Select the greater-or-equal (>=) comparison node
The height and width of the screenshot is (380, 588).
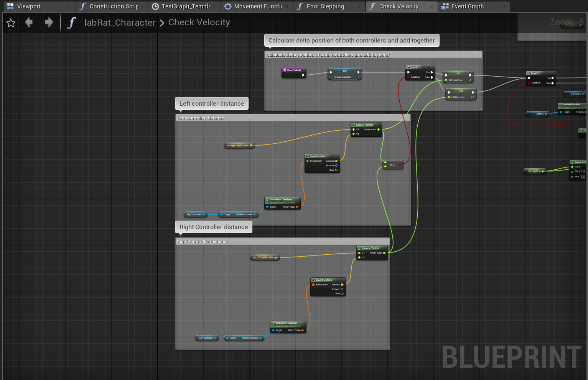[x=392, y=165]
